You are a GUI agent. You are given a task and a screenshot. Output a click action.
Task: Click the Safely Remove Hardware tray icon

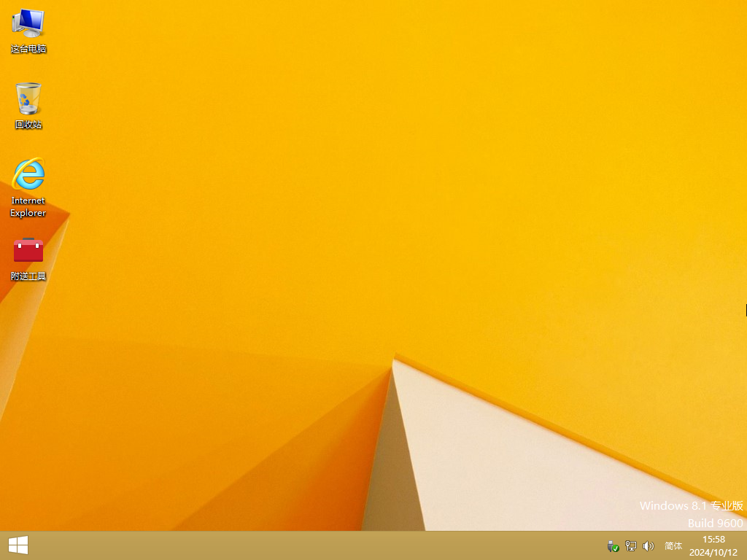[613, 545]
